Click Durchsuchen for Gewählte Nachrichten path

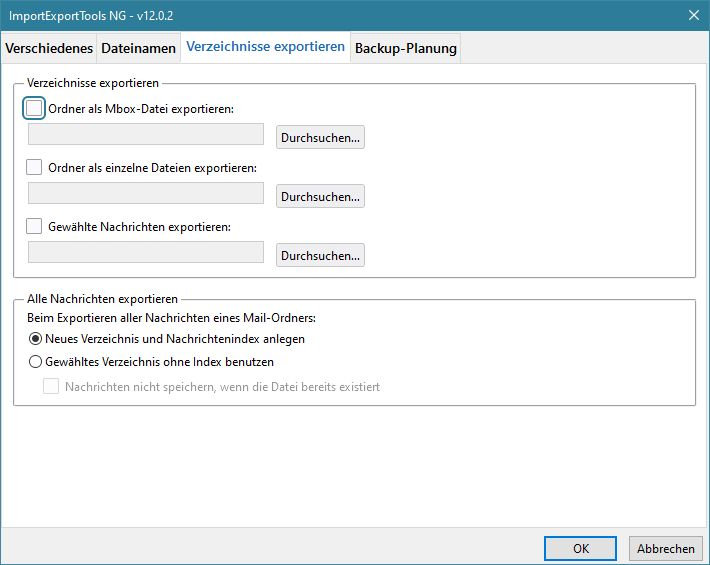point(320,255)
